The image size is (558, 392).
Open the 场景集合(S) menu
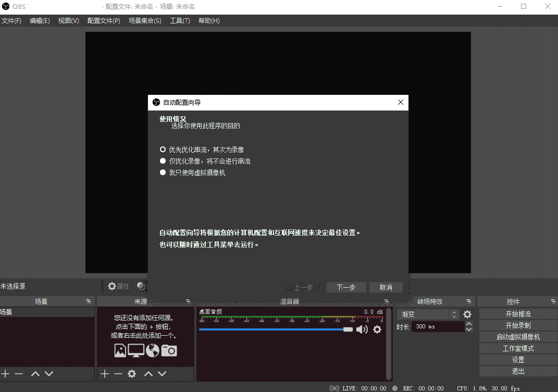coord(145,20)
